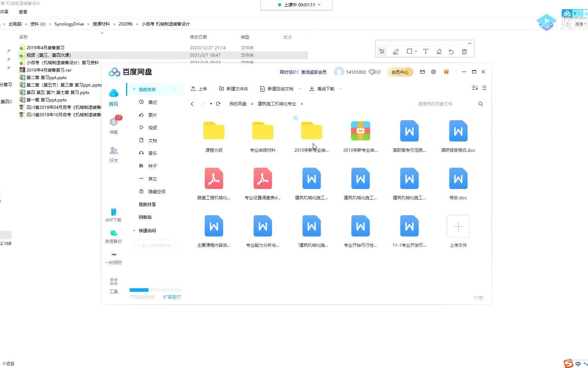Select 最近 in the sidebar
The height and width of the screenshot is (368, 588).
tap(153, 102)
